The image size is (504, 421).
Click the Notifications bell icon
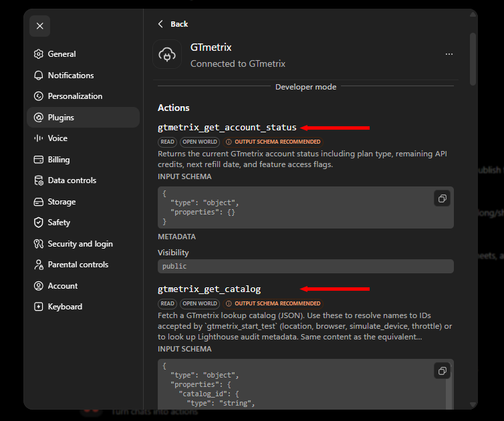tap(39, 76)
